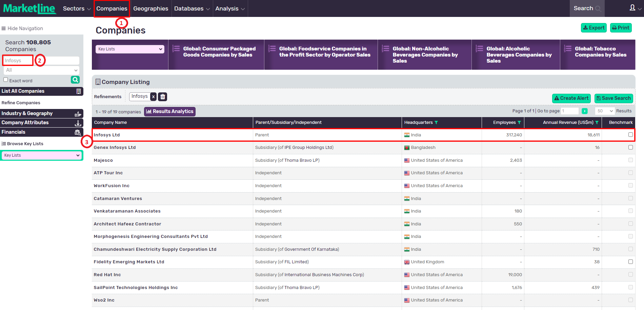
Task: Click list icon for Tobacco Companies
Action: click(x=568, y=48)
